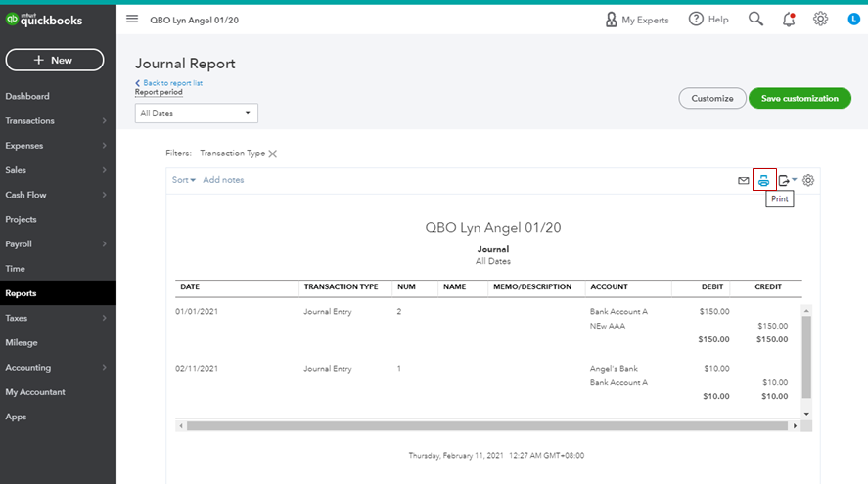Screen dimensions: 868x484
Task: Click the QBO Lyn Angel 01/20 report title
Action: (x=492, y=228)
